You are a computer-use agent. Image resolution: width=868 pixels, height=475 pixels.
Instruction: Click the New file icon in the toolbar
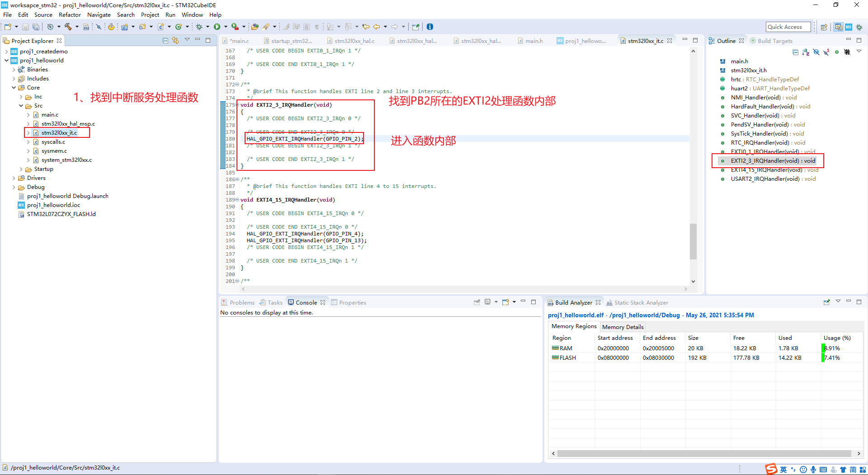8,27
